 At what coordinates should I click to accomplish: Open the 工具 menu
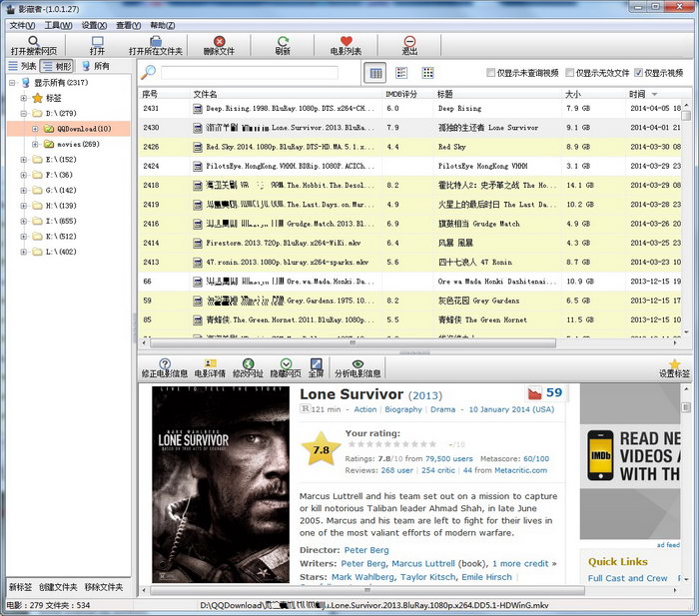click(x=59, y=25)
